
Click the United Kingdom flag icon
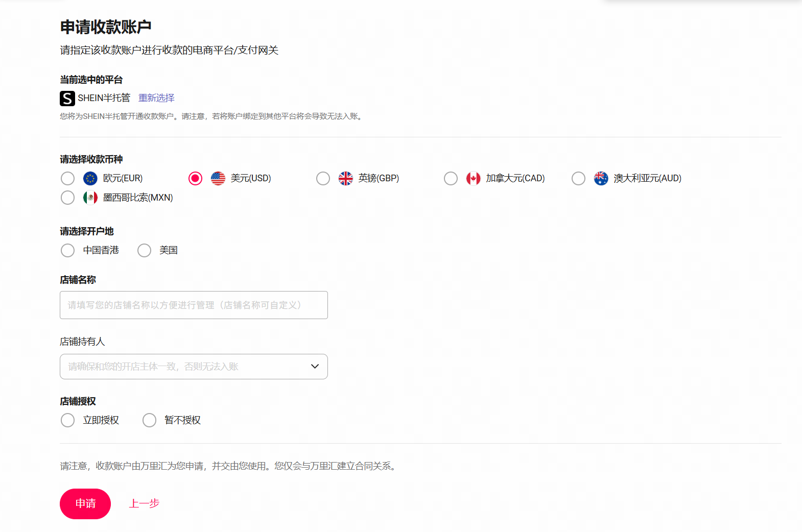345,178
